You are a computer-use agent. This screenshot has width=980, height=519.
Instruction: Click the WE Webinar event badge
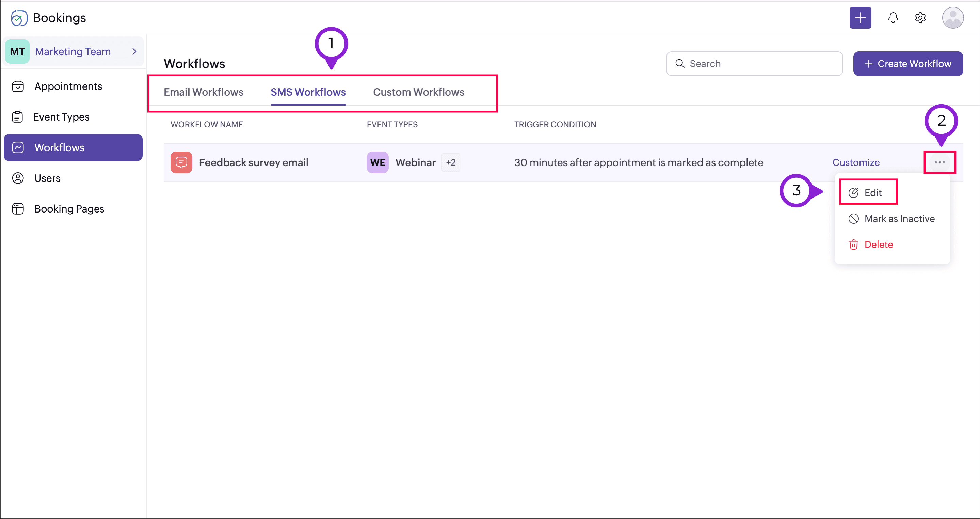click(x=377, y=162)
